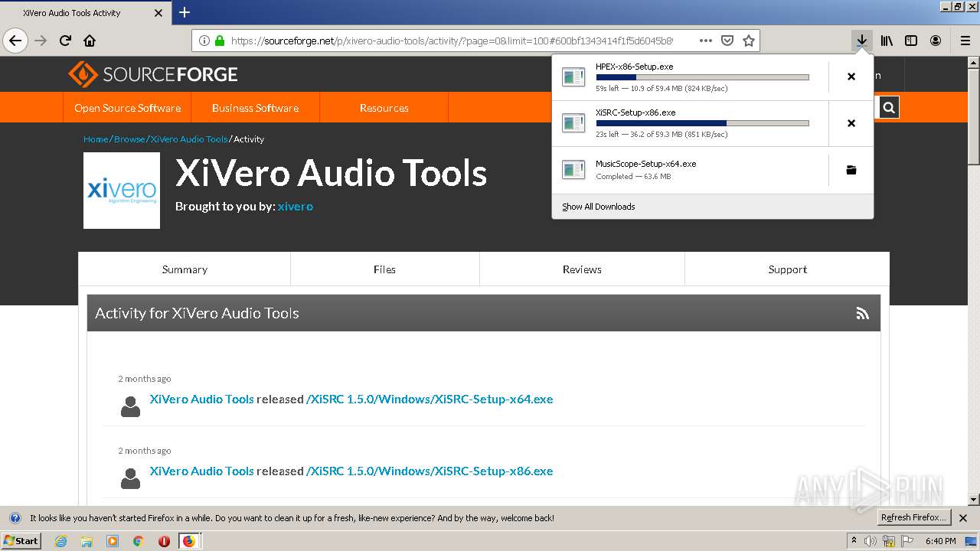Click user avatar beside x64 release

(x=131, y=406)
